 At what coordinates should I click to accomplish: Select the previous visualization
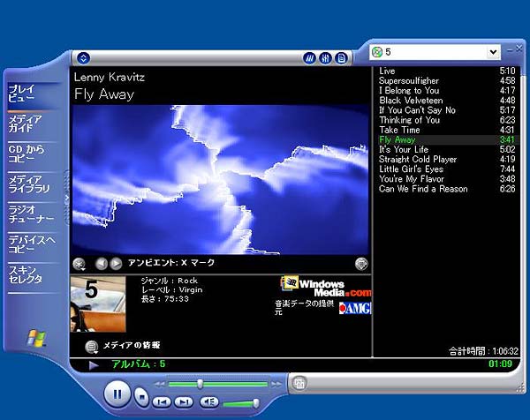point(101,263)
